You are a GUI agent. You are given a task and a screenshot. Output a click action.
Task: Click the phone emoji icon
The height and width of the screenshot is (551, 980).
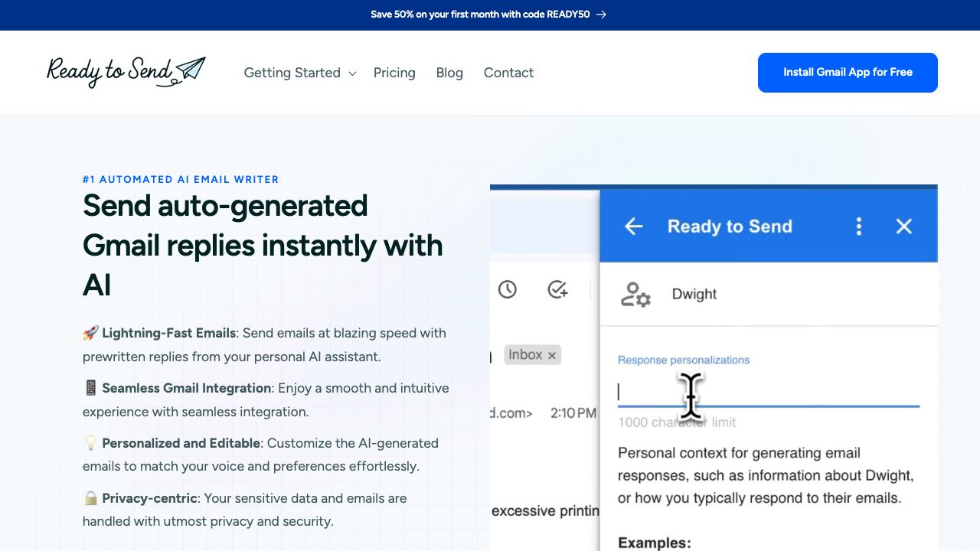click(90, 388)
